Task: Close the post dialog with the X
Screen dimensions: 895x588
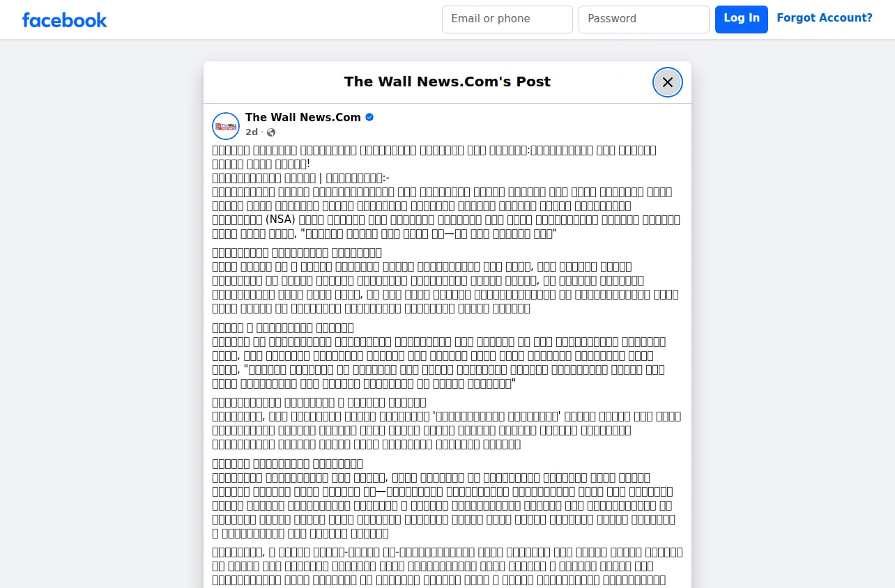Action: (x=668, y=82)
